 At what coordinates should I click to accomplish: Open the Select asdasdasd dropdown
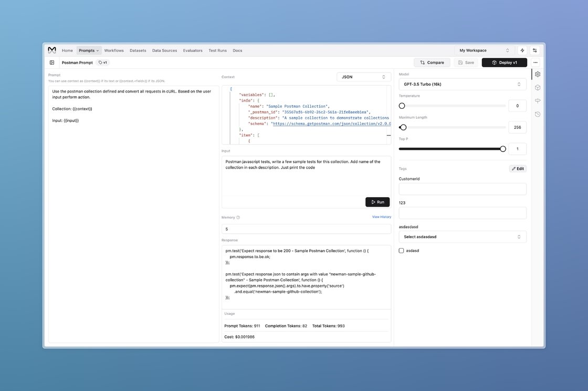(463, 237)
